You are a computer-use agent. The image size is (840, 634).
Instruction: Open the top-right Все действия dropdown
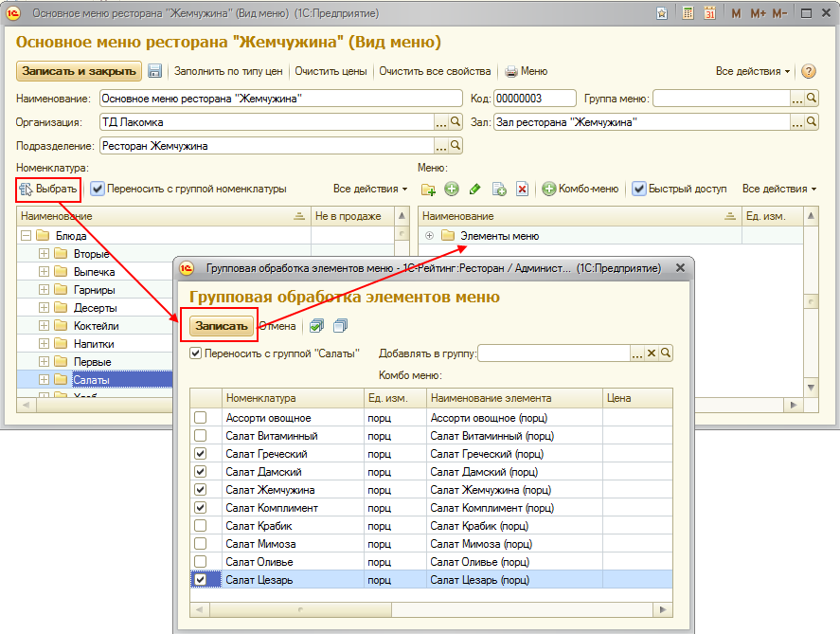point(753,71)
